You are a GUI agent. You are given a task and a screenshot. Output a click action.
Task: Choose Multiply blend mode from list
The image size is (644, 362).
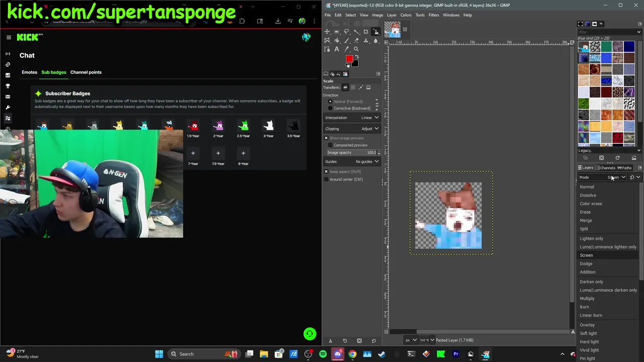(587, 299)
